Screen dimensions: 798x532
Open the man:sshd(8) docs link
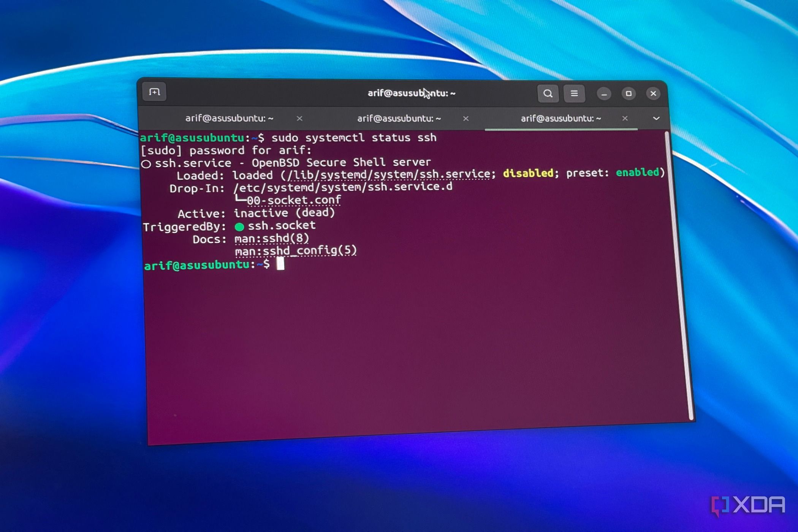[x=272, y=239]
